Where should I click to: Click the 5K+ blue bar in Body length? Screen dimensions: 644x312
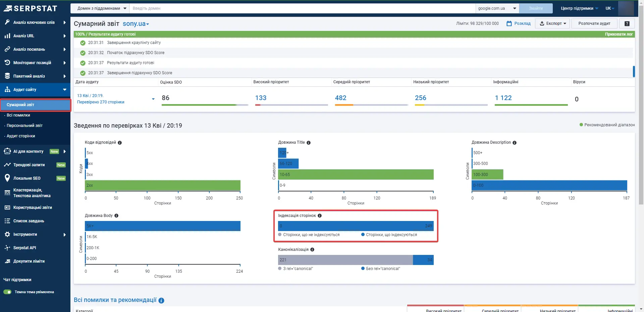163,226
